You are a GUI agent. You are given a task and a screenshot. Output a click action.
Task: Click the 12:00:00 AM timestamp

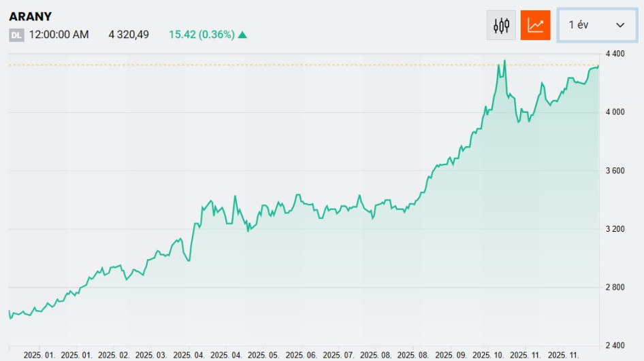click(x=59, y=35)
